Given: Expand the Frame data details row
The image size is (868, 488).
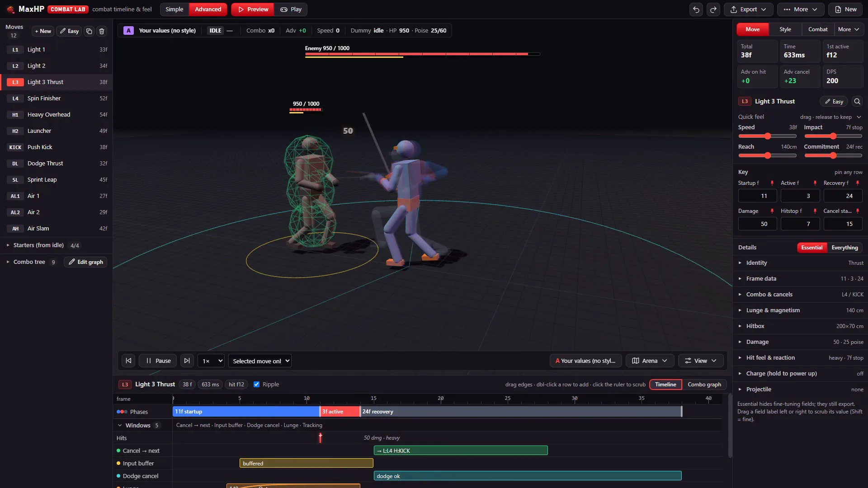Looking at the screenshot, I should [x=800, y=278].
